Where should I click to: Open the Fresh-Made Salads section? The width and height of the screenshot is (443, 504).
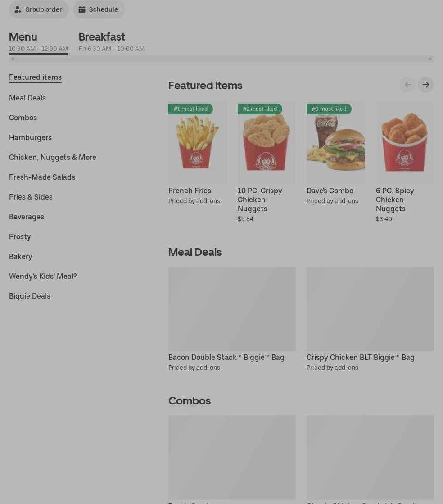pos(42,177)
